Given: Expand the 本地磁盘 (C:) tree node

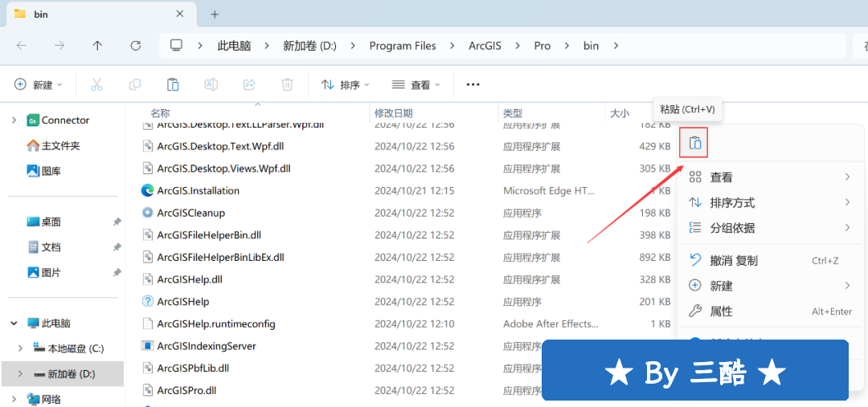Looking at the screenshot, I should [x=21, y=348].
